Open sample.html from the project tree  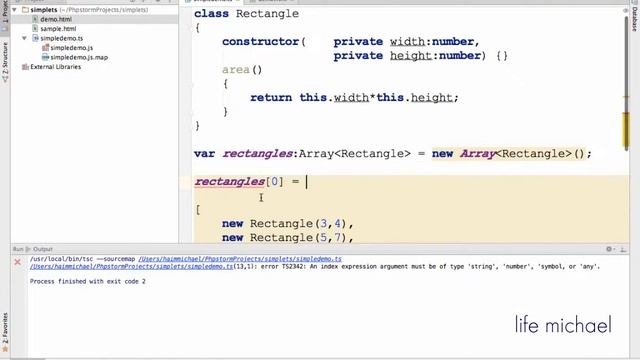(x=58, y=29)
